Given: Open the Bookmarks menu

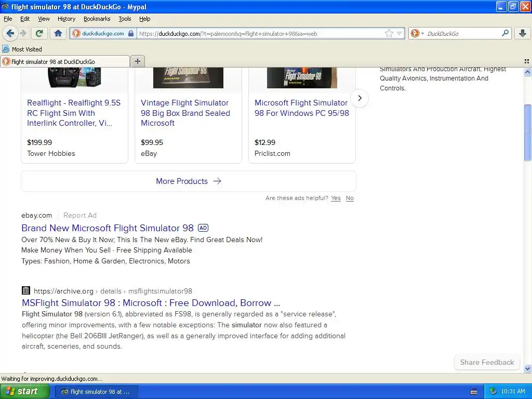Looking at the screenshot, I should coord(97,19).
